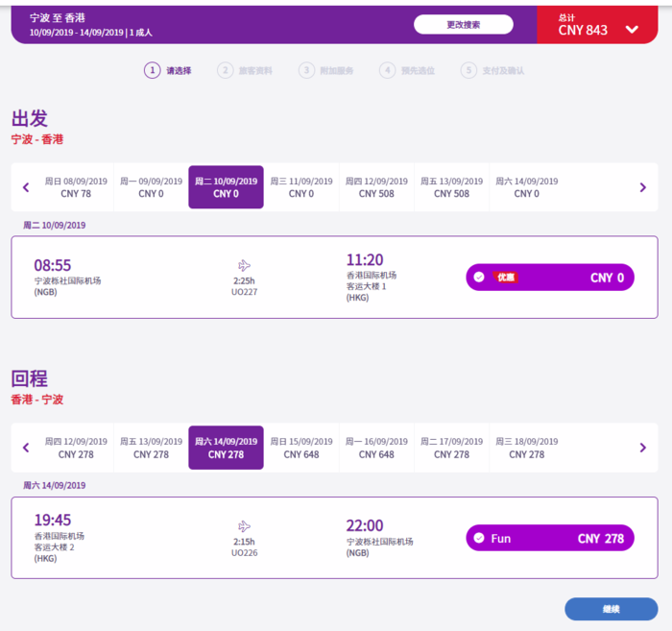The width and height of the screenshot is (672, 631).
Task: Choose departure date 周日 08/09/2019
Action: [76, 187]
